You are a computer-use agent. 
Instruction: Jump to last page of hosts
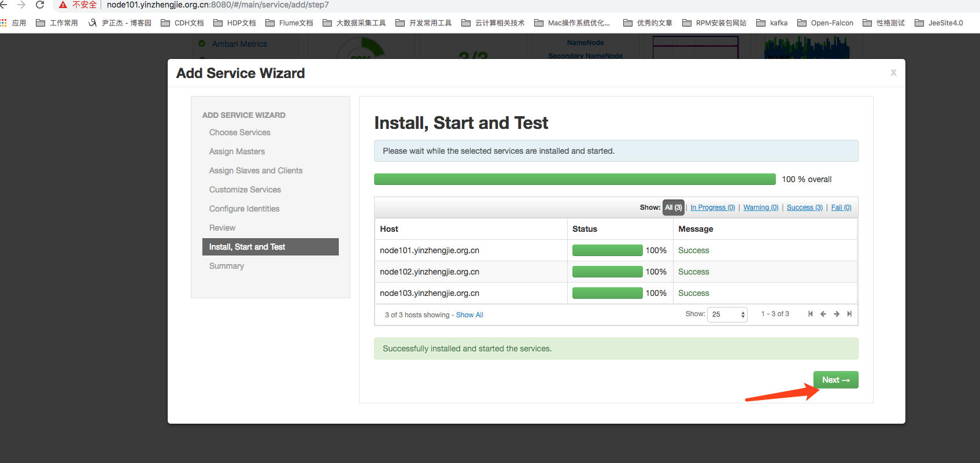pyautogui.click(x=849, y=314)
